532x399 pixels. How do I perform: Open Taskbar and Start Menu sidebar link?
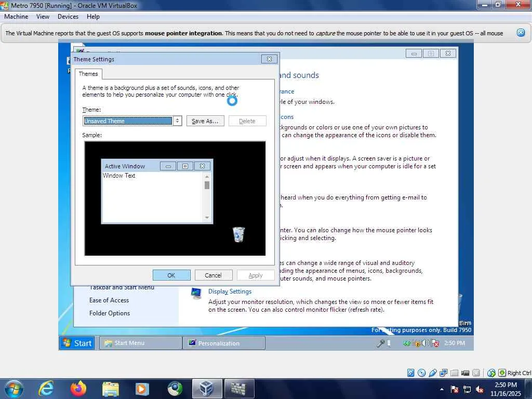point(122,288)
